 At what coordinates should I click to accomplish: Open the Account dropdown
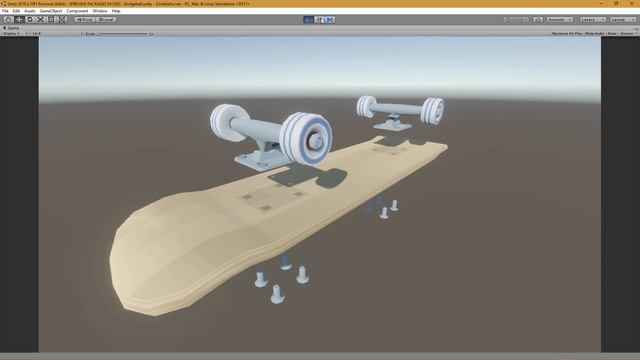560,20
